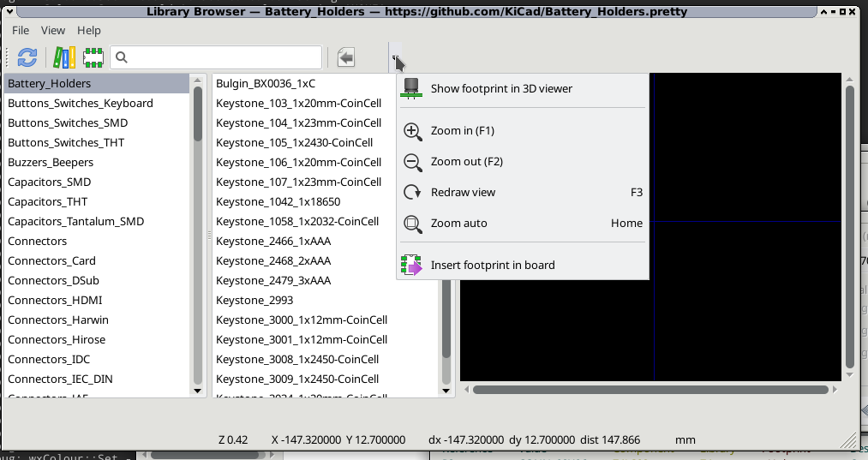Click the Zoom auto icon
Viewport: 868px width, 460px height.
413,224
